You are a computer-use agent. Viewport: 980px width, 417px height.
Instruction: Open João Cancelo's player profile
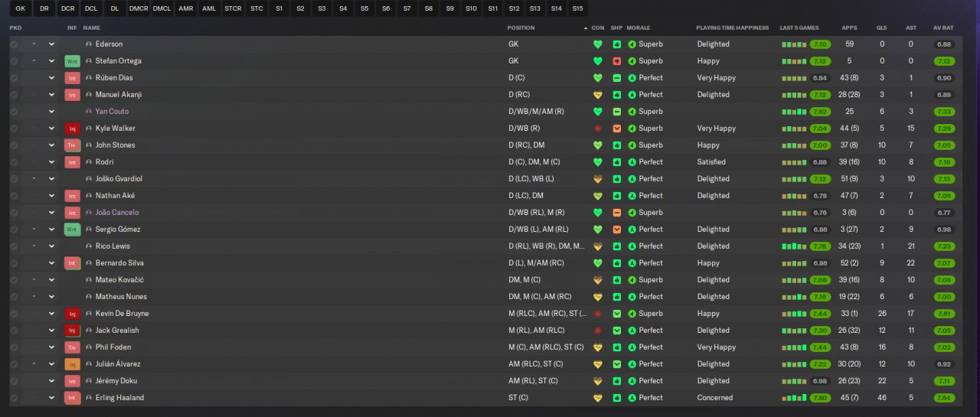coord(117,213)
